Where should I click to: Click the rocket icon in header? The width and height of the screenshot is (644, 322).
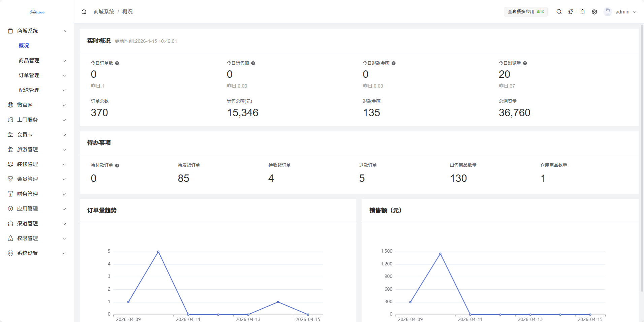[x=571, y=12]
